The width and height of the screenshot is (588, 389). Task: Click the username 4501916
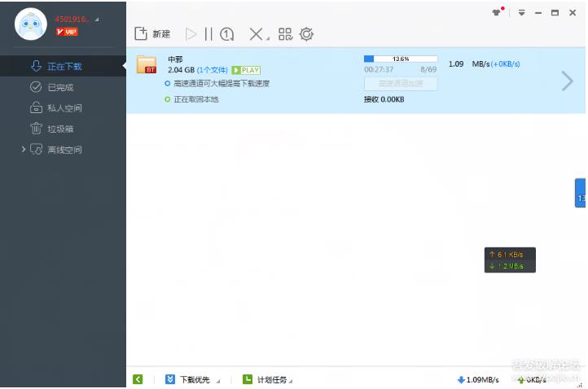coord(72,19)
